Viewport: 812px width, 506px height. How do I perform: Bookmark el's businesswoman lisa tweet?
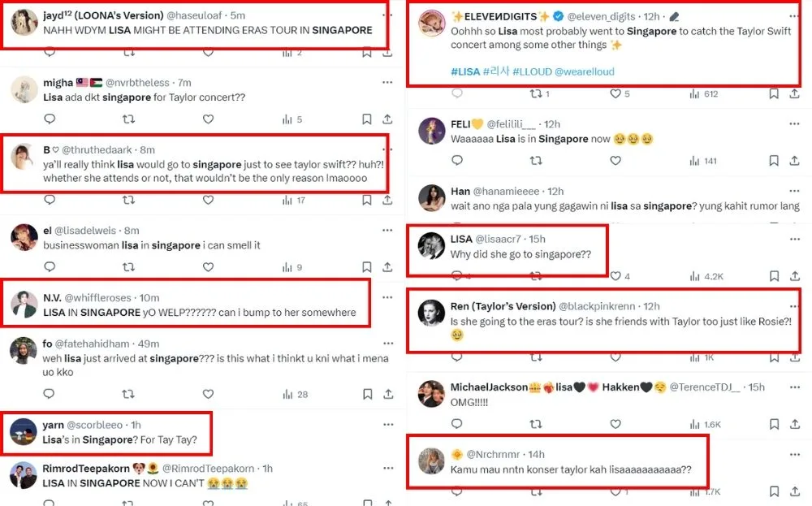pos(367,267)
